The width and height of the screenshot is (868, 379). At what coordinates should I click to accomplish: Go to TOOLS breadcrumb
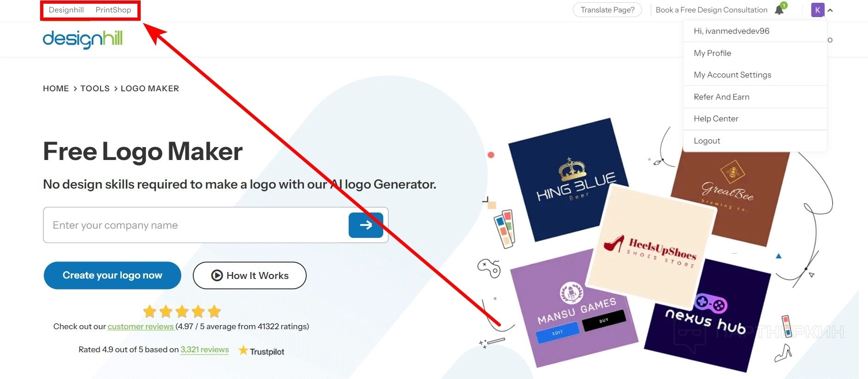tap(95, 89)
